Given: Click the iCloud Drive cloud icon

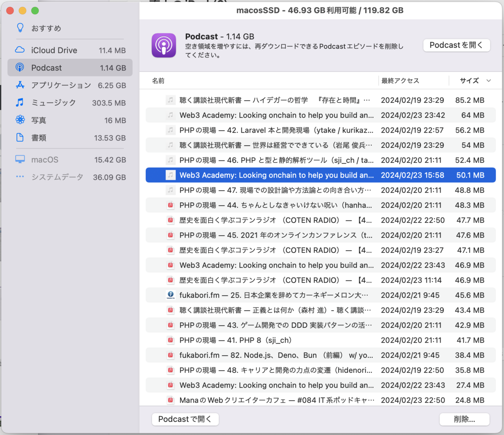Looking at the screenshot, I should 20,50.
